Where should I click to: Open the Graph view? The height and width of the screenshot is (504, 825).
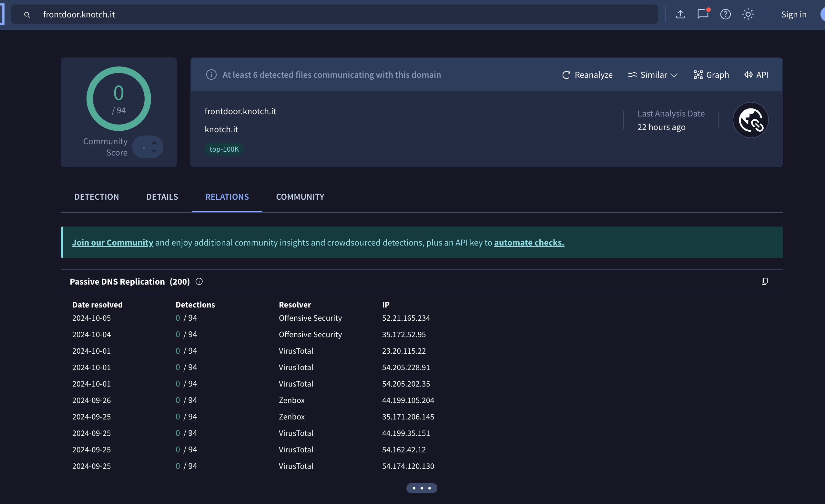click(x=711, y=75)
